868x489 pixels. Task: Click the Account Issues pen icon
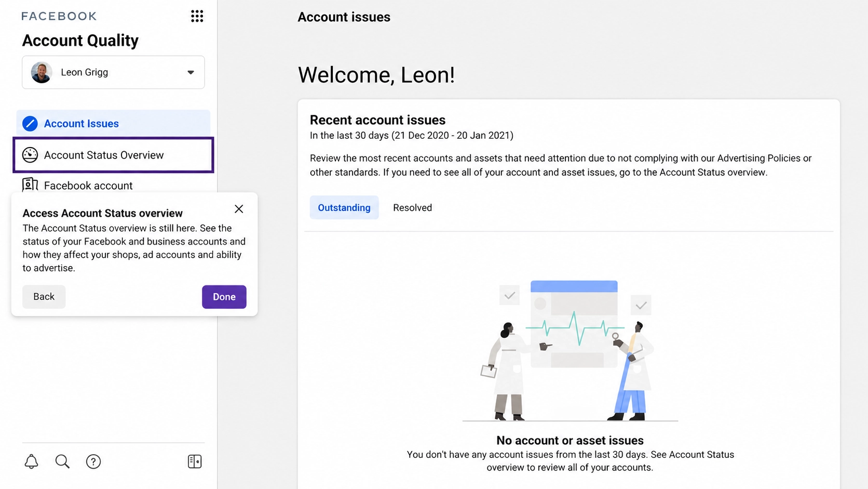(x=30, y=124)
